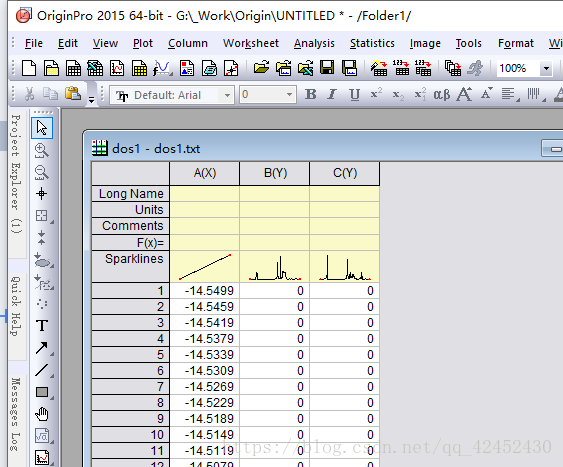This screenshot has height=467, width=563.
Task: Click cell with value -14.5499
Action: (205, 291)
